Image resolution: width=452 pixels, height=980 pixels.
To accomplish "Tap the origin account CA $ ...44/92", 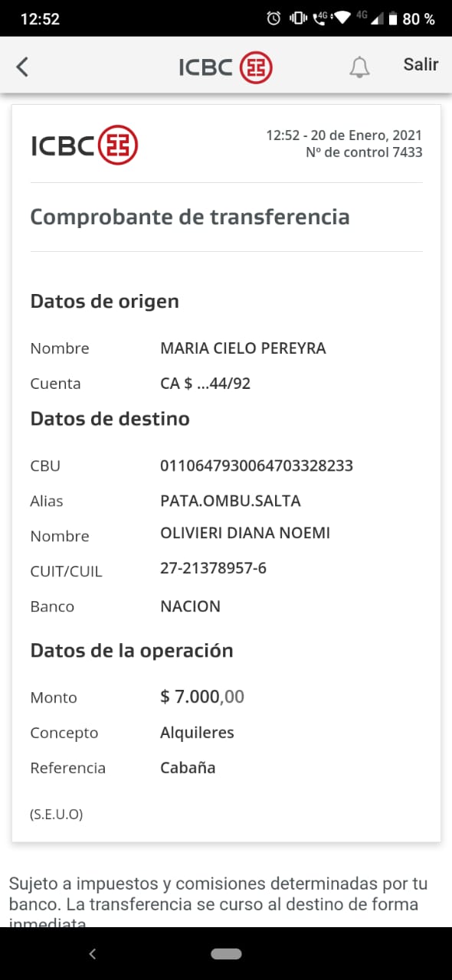I will pos(205,384).
